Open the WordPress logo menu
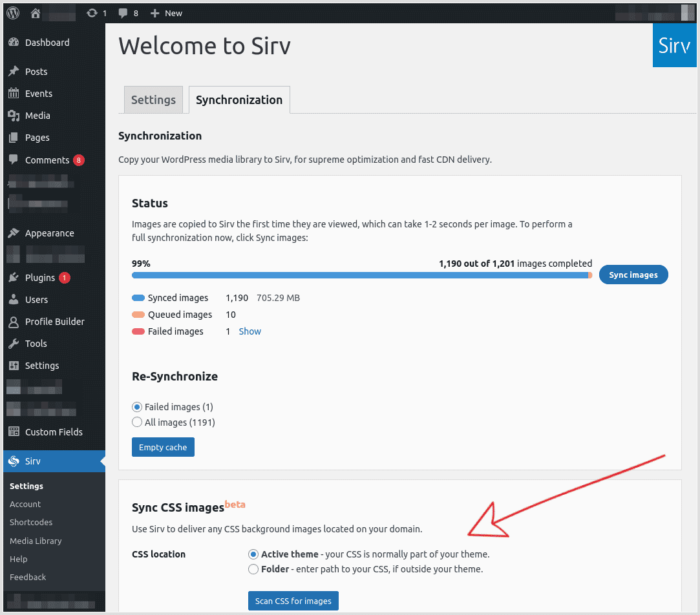 (x=13, y=13)
